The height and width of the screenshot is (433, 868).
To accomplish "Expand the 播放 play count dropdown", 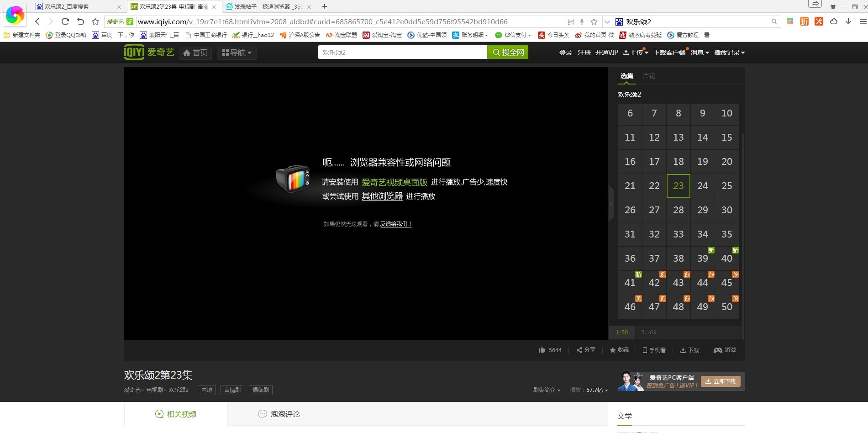I will (589, 390).
